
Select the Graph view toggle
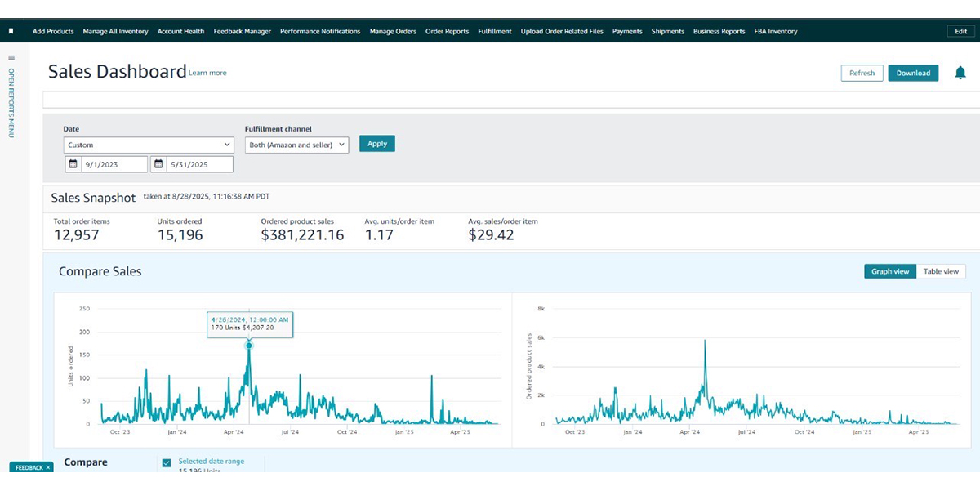pyautogui.click(x=890, y=271)
